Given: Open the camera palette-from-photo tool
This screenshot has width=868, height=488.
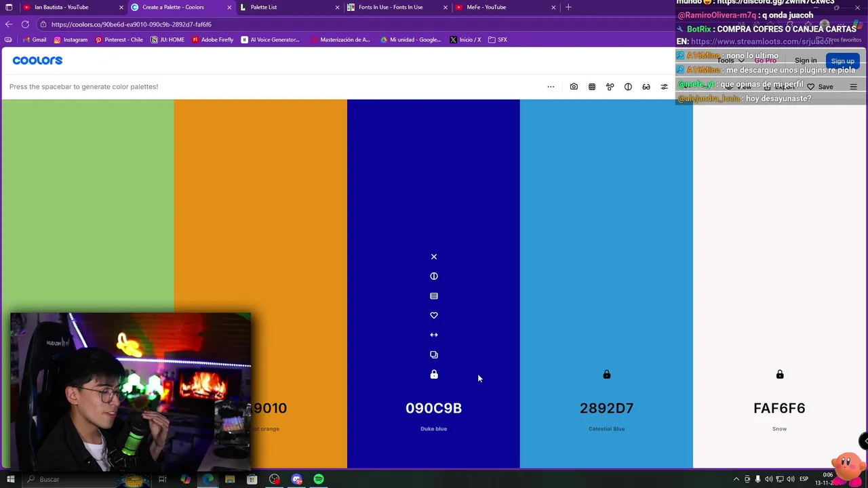Looking at the screenshot, I should 574,87.
